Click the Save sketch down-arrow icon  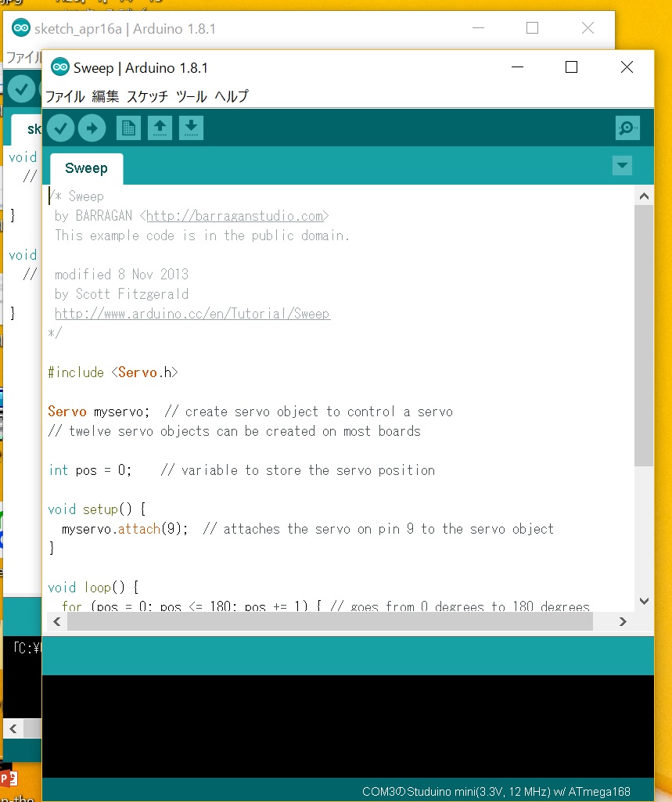click(191, 128)
